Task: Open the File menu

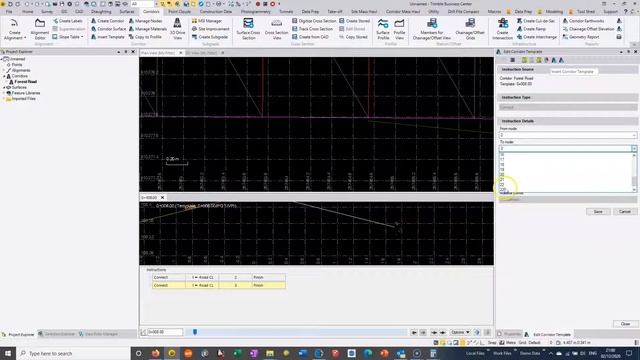Action: click(9, 12)
